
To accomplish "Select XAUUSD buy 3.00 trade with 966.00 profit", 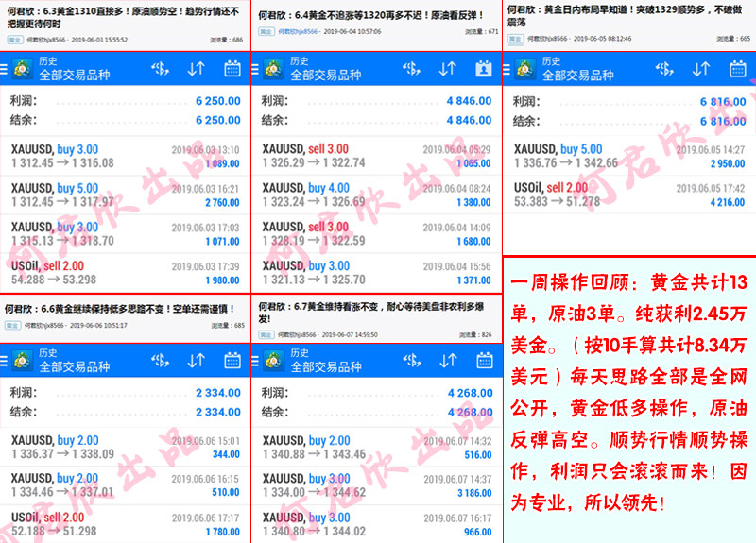I will [x=376, y=524].
